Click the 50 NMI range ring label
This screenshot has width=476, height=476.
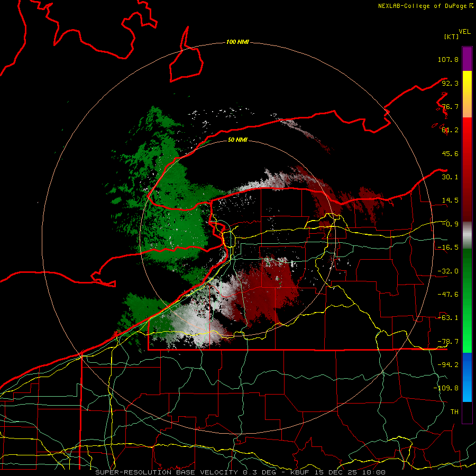pyautogui.click(x=237, y=140)
